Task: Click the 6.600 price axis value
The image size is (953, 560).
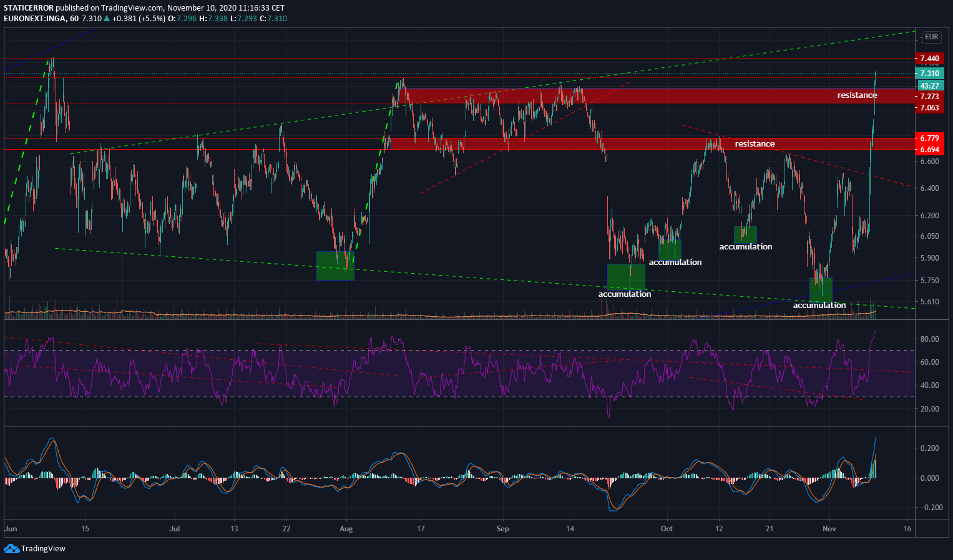Action: point(929,162)
